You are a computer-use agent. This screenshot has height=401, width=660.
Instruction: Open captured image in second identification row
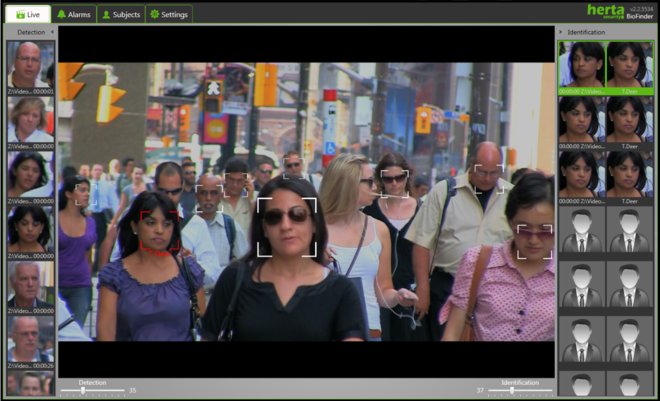point(582,120)
